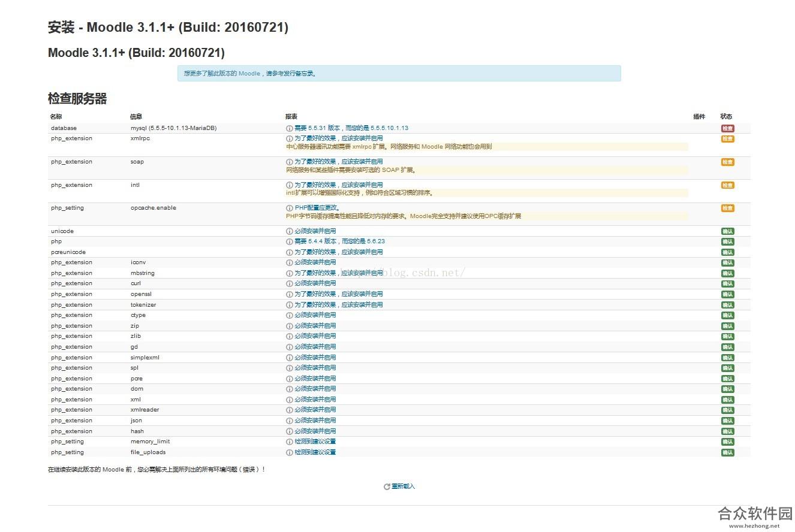Open the hash extension report link

pyautogui.click(x=315, y=431)
